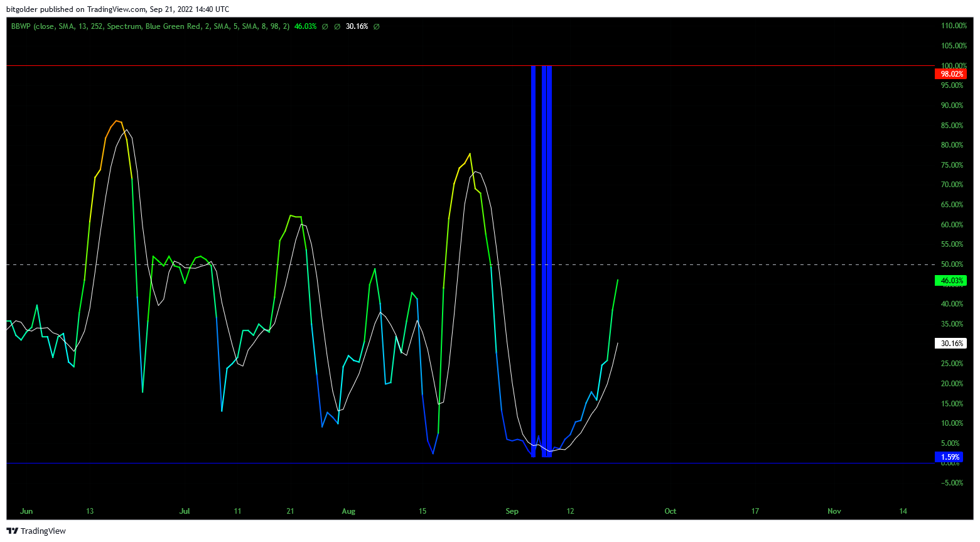The height and width of the screenshot is (542, 980).
Task: Click the 65.00% scale label
Action: 952,205
